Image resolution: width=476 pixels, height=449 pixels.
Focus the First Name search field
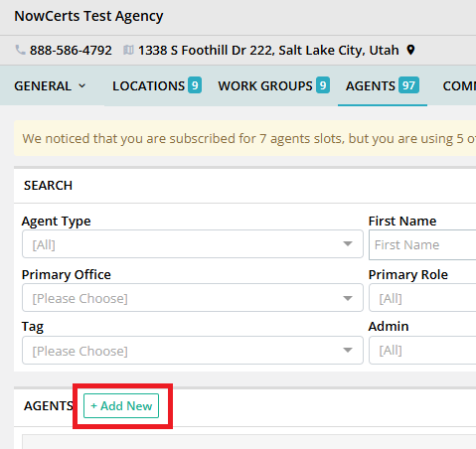[x=422, y=244]
